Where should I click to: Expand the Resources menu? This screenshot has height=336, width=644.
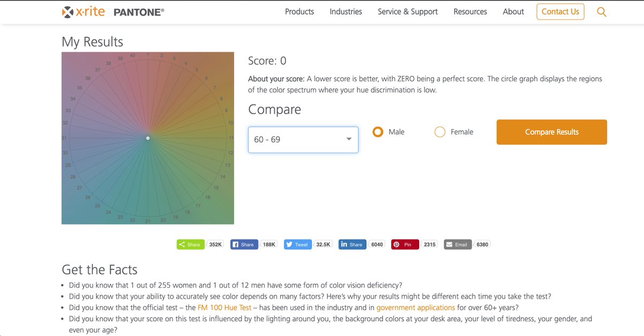coord(470,12)
